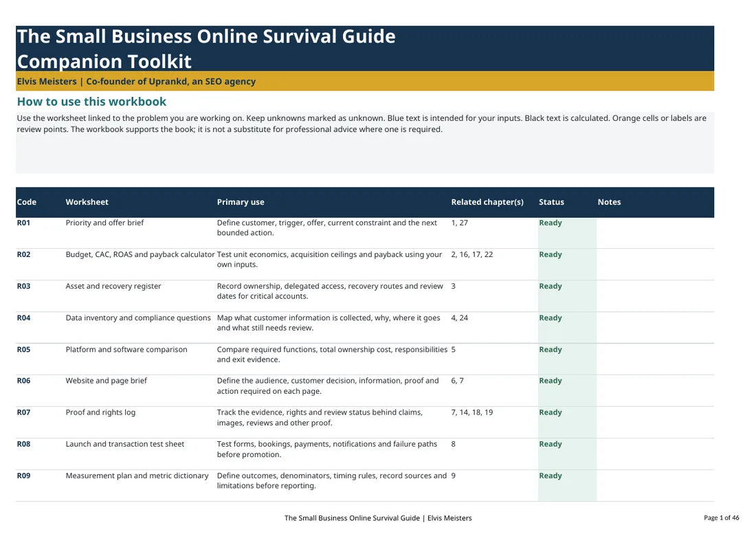Click the 'Ready' status in row R02
756x534 pixels.
551,255
